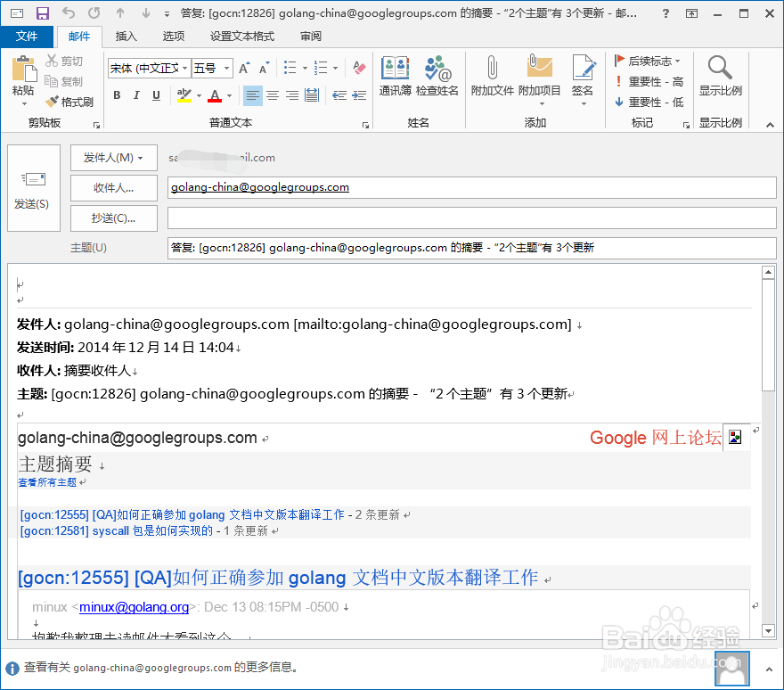
Task: Click into the Cc address field
Action: pos(471,218)
